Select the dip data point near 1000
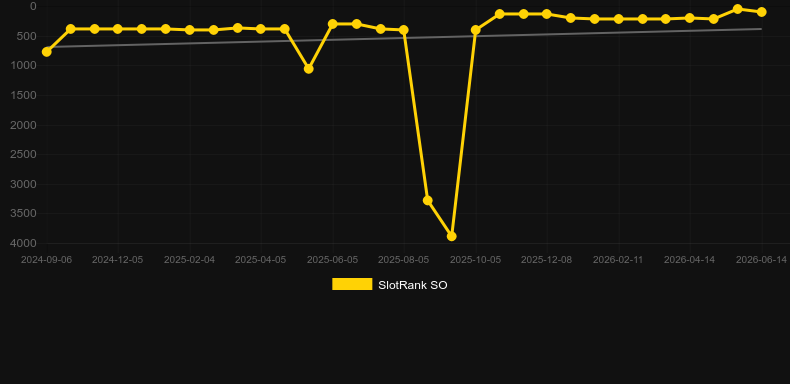Screen dimensions: 790x384 point(309,69)
